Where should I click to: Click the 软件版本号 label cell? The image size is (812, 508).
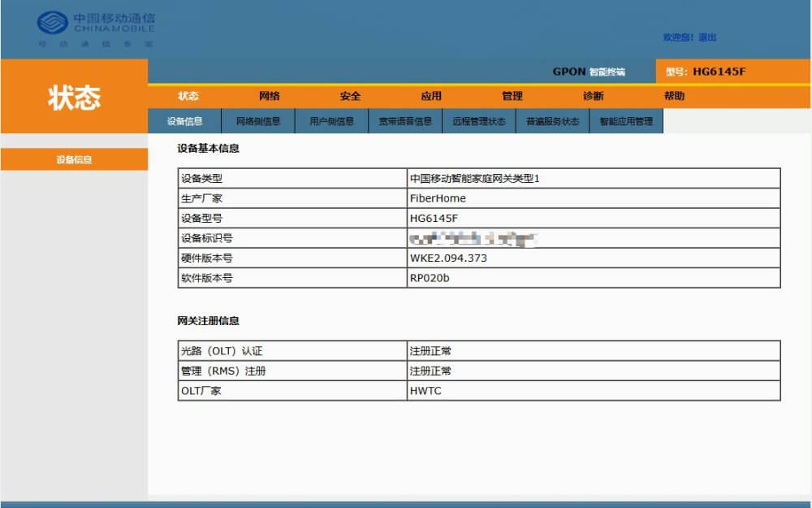point(292,278)
